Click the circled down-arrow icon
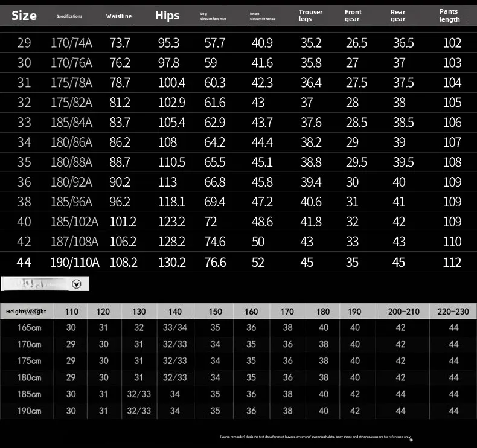This screenshot has width=477, height=448. [76, 284]
